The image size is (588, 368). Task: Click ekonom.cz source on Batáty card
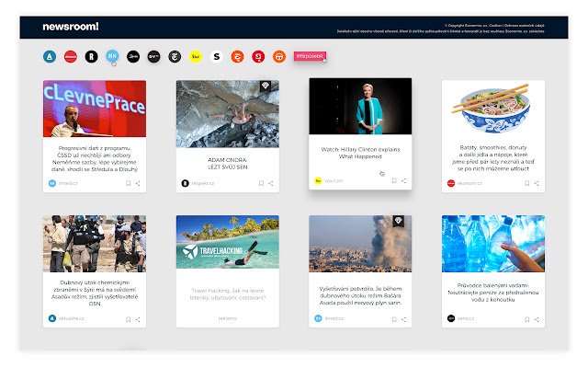pos(465,183)
